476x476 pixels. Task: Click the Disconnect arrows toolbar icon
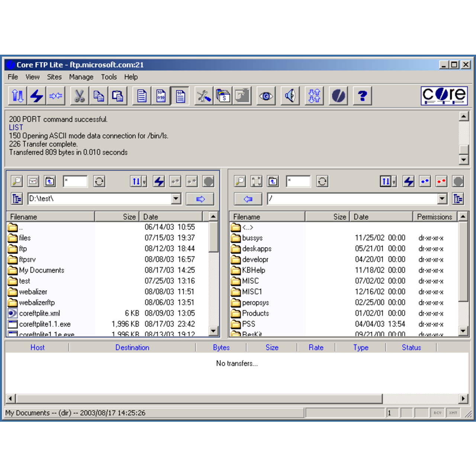coord(56,96)
